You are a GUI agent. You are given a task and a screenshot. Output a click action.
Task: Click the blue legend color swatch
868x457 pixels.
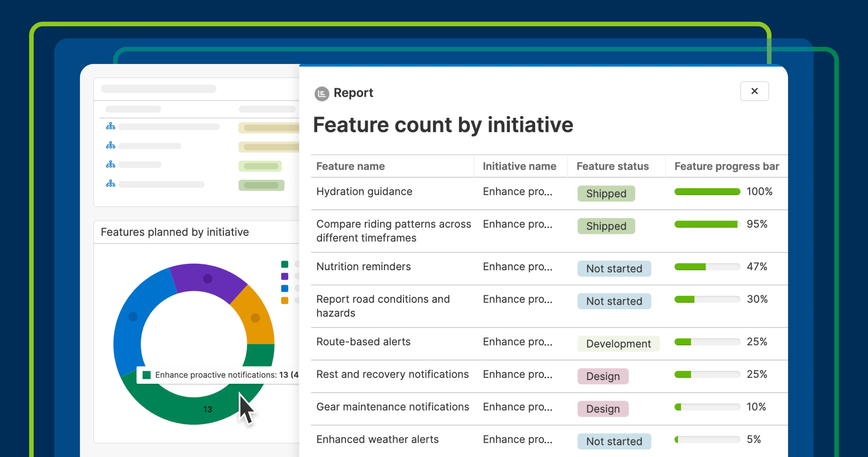[285, 288]
